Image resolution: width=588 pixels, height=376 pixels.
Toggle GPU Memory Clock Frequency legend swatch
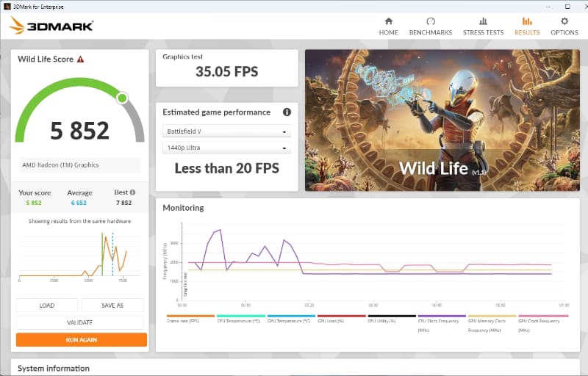492,316
